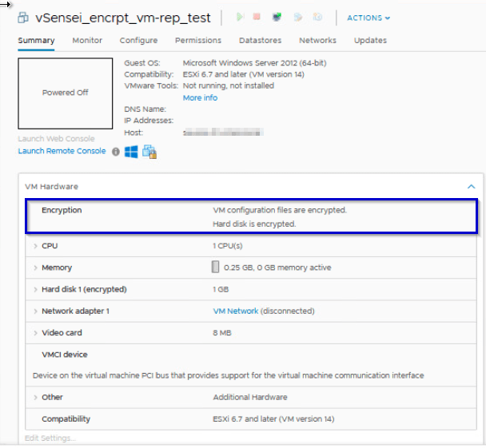
Task: Click the Power Off stop icon
Action: click(x=257, y=17)
